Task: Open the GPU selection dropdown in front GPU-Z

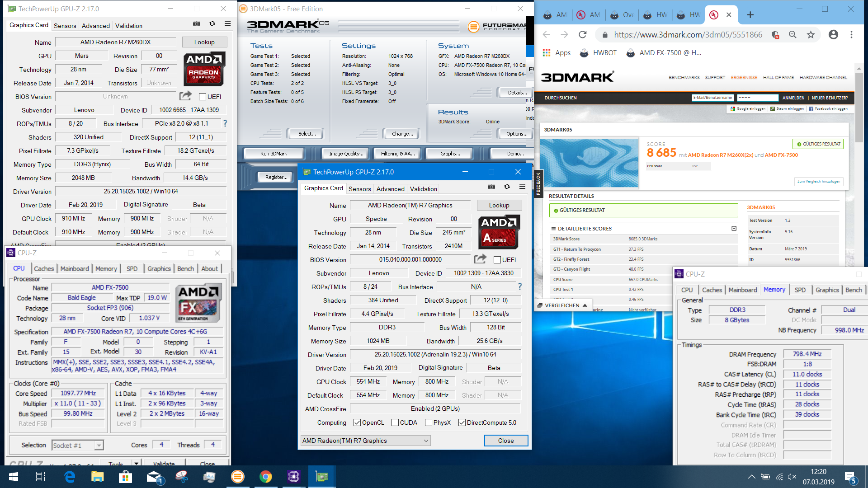Action: (365, 441)
